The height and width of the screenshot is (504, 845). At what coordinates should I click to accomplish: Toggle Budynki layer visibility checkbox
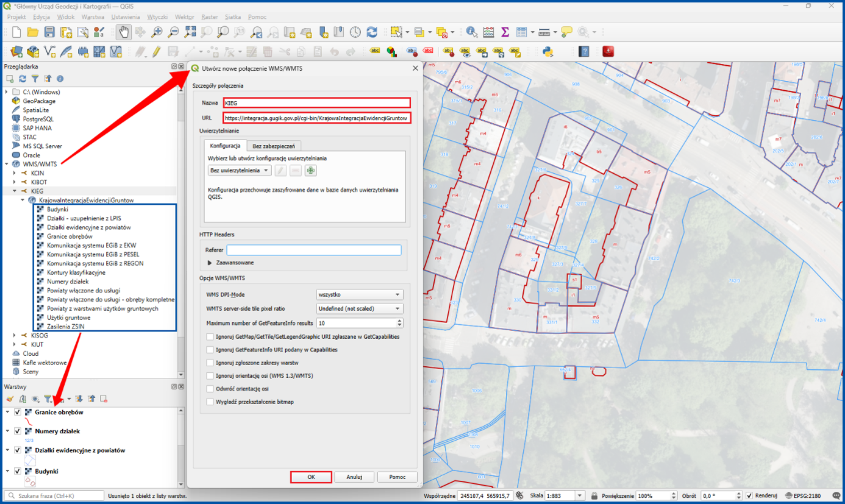coord(17,471)
